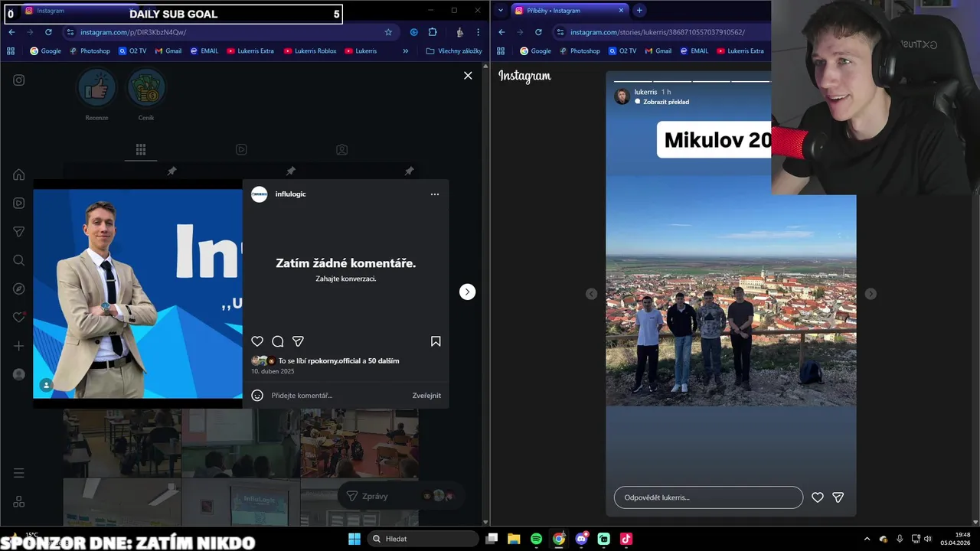This screenshot has height=551, width=980.
Task: Click the Instagram logo in left sidebar
Action: [x=19, y=80]
